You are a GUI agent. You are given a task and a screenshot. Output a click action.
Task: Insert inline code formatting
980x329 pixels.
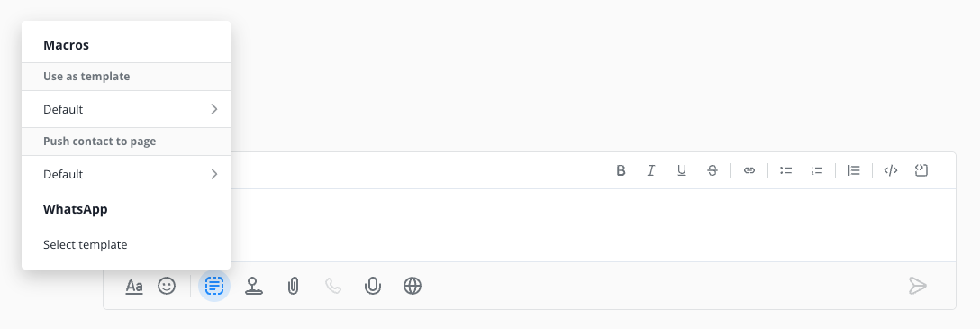click(x=891, y=170)
